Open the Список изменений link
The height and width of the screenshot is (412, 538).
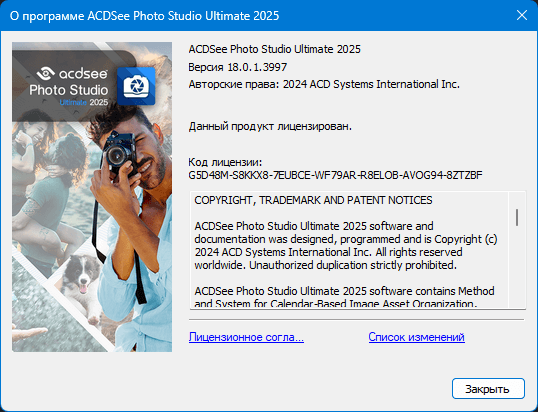click(x=416, y=337)
